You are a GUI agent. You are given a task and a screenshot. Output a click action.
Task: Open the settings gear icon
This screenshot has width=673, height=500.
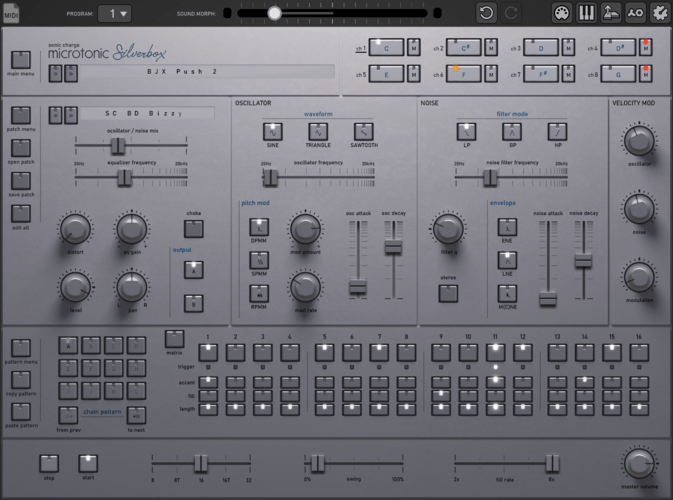point(660,13)
